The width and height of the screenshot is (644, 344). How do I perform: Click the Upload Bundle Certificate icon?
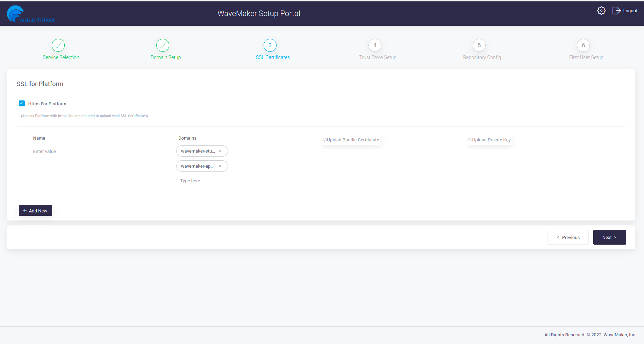coord(324,139)
